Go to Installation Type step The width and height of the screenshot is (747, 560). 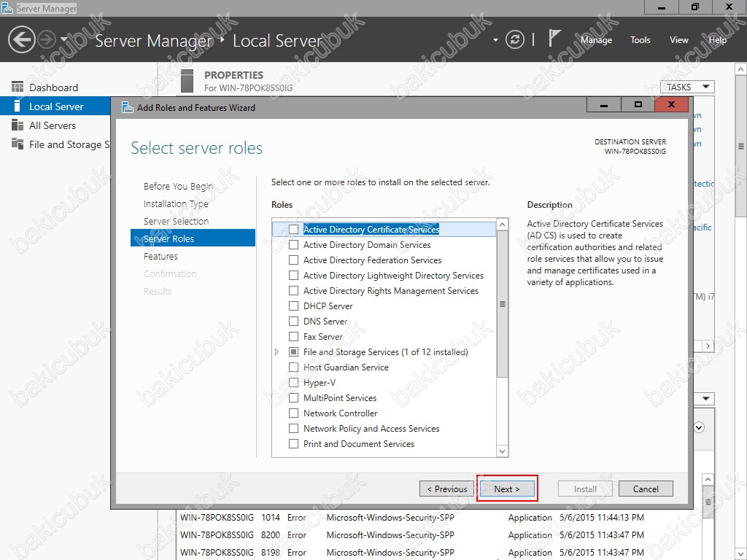(x=176, y=204)
